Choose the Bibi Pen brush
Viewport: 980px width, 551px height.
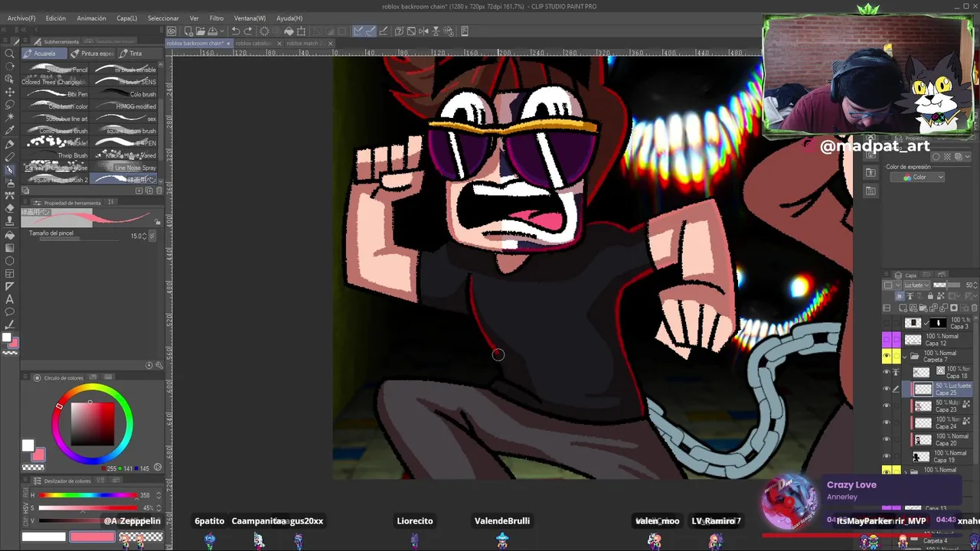tap(57, 94)
